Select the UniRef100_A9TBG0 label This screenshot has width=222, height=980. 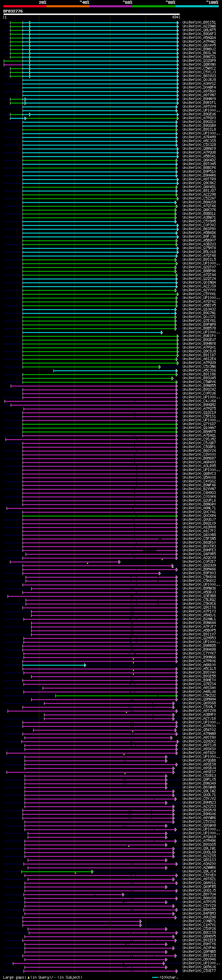(199, 91)
